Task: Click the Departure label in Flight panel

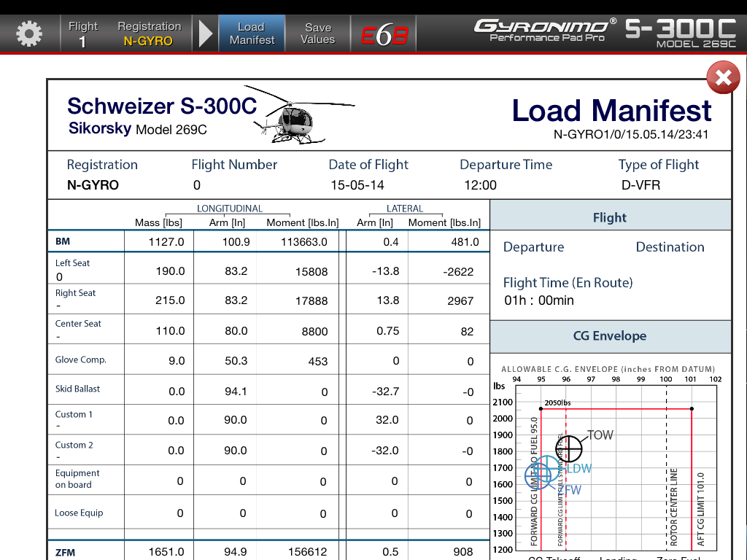Action: coord(533,247)
